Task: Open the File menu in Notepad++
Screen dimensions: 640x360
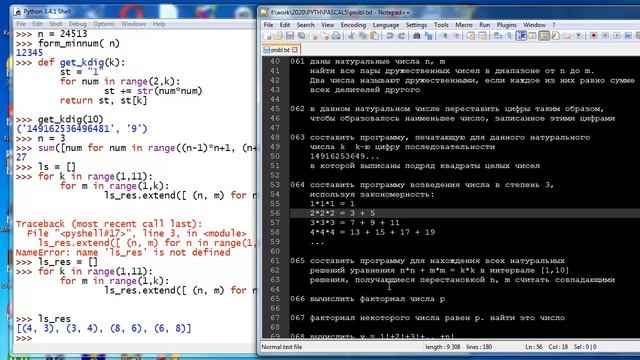Action: (268, 25)
